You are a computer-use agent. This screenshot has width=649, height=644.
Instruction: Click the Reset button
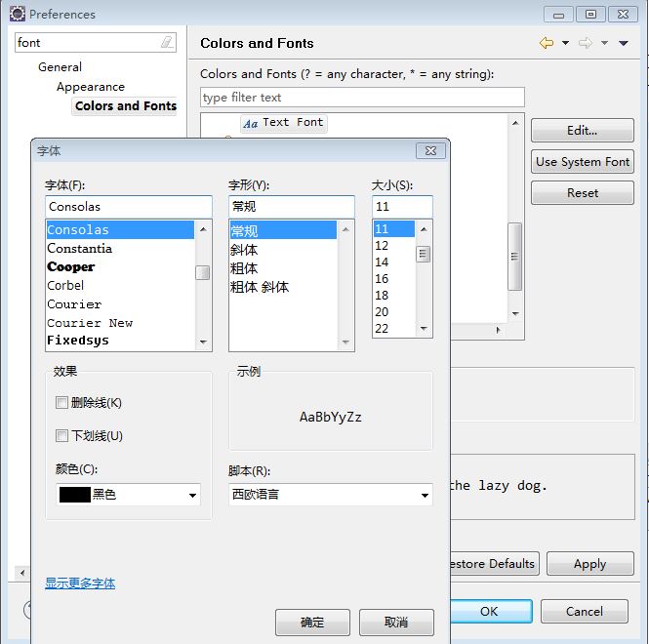(x=582, y=193)
